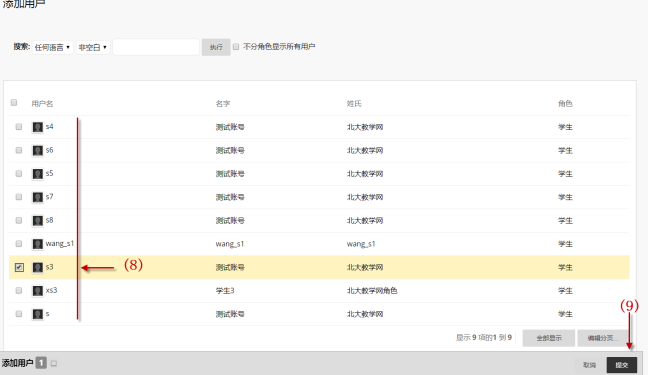Click the 提交 submit button
This screenshot has width=649, height=375.
pos(622,365)
